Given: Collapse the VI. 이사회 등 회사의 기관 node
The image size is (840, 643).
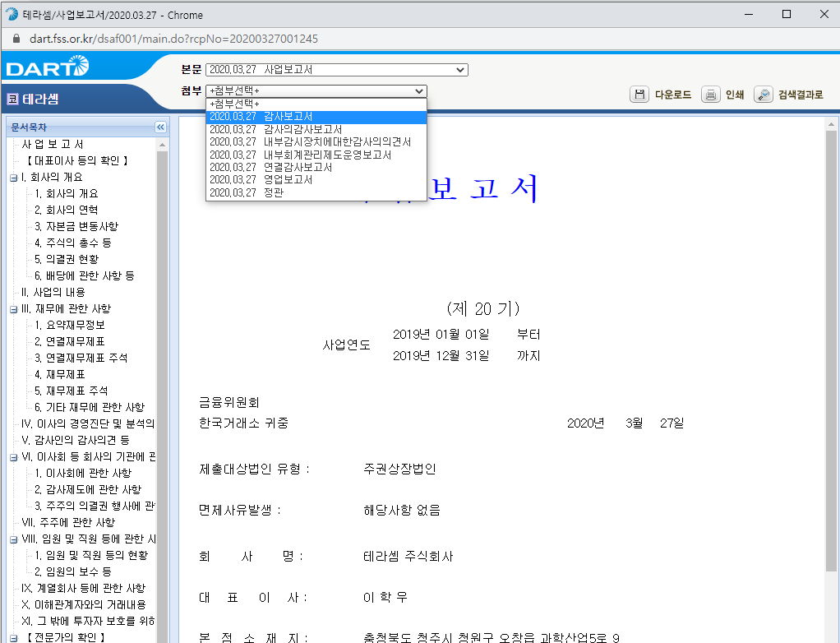Looking at the screenshot, I should [x=14, y=458].
